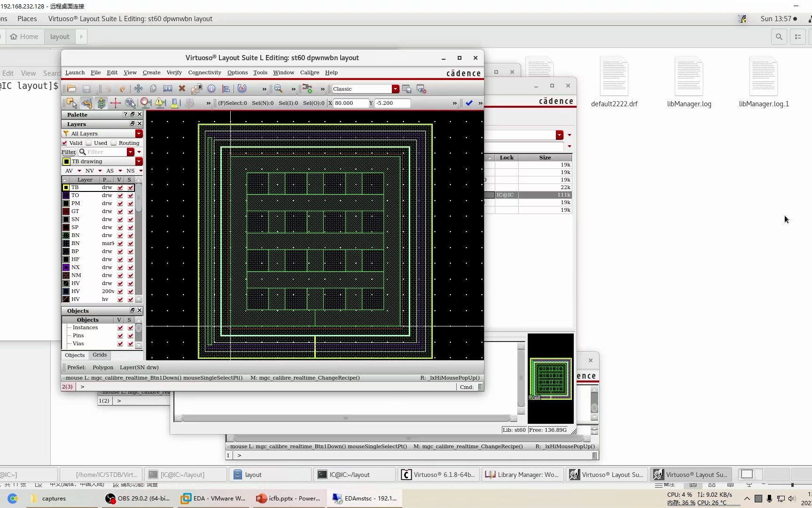Open libManager.log file on desktop

pyautogui.click(x=689, y=82)
